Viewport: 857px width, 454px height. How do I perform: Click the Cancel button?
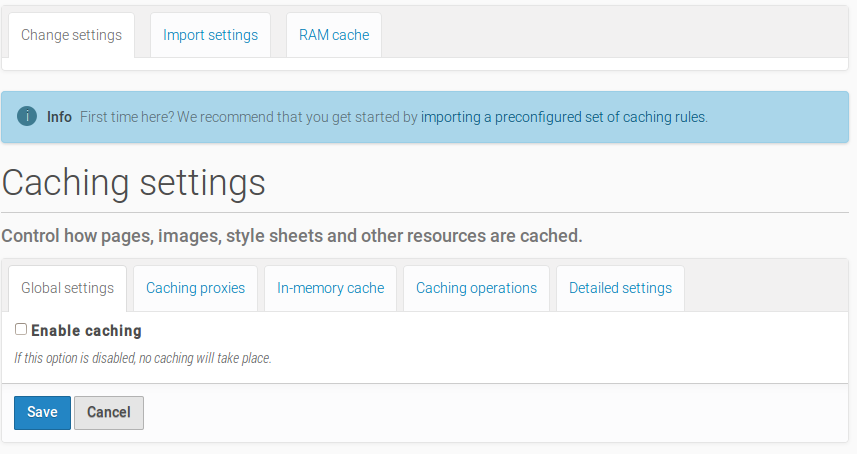[109, 412]
